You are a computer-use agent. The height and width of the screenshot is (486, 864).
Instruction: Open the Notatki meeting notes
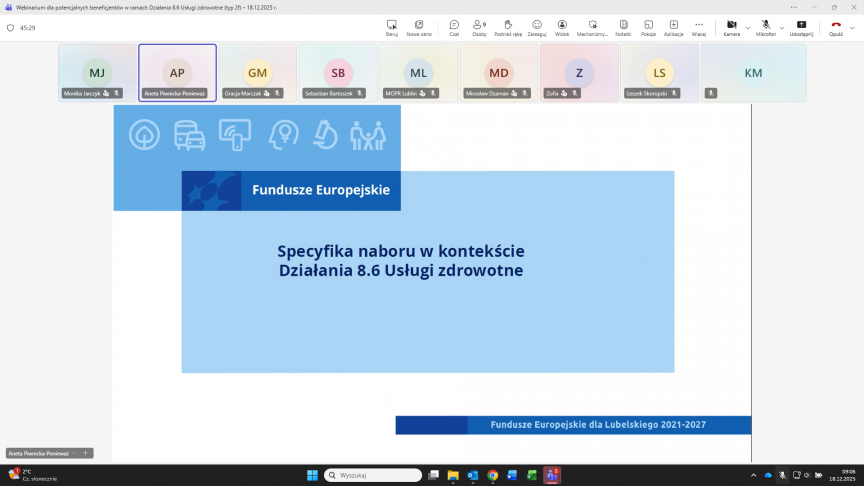(623, 27)
